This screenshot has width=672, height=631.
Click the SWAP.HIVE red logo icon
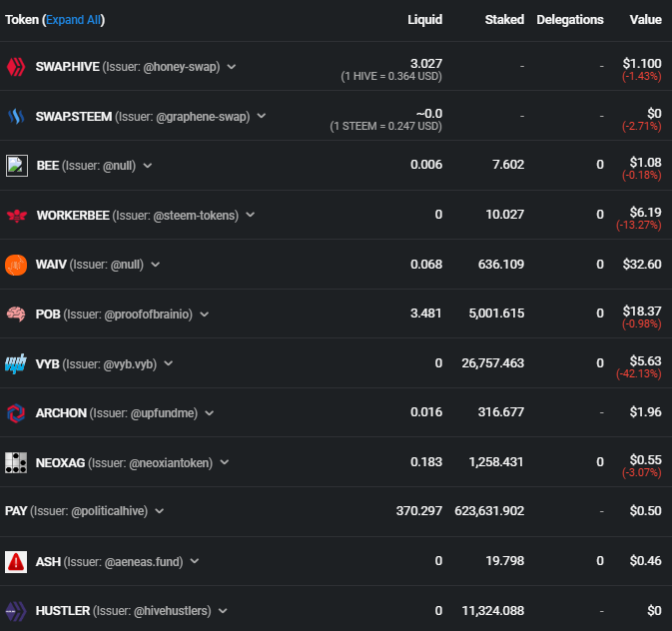pos(16,67)
